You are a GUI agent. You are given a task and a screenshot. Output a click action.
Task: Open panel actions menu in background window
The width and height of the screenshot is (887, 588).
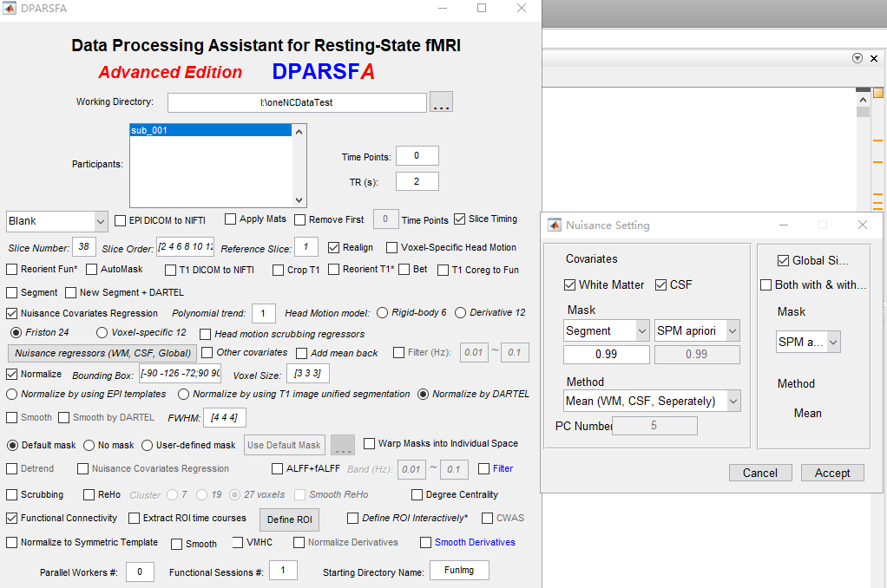click(x=857, y=58)
